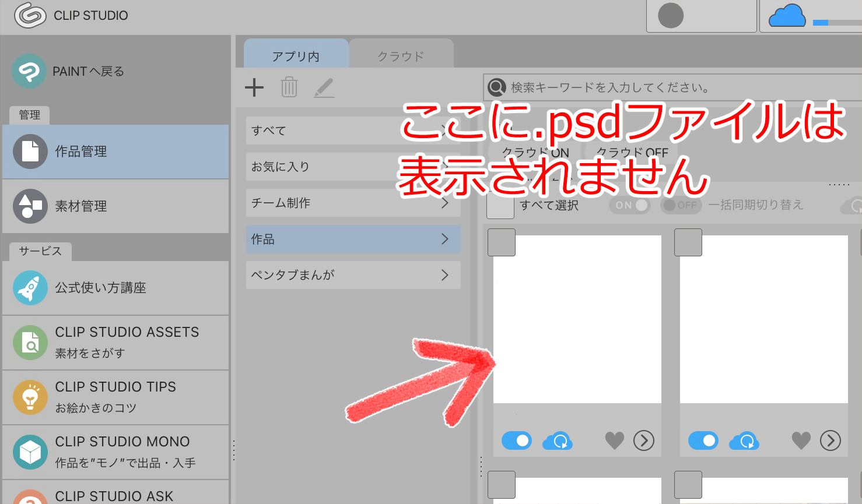Viewport: 862px width, 504px height.
Task: Expand the 作品 row chevron
Action: pos(445,239)
